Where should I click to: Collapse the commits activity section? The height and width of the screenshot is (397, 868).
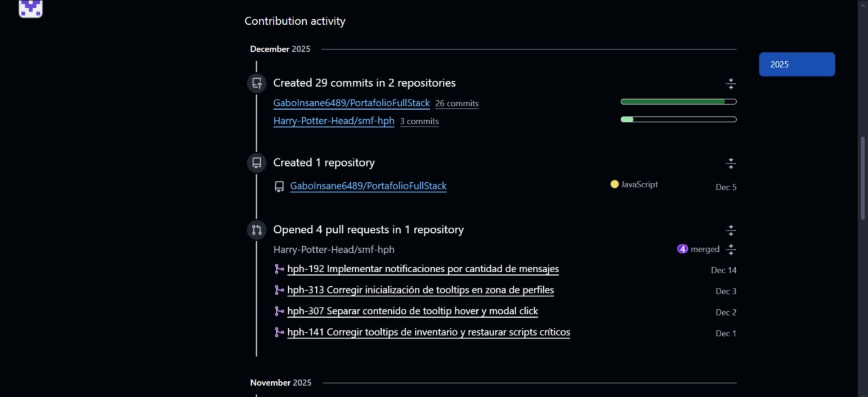coord(731,83)
